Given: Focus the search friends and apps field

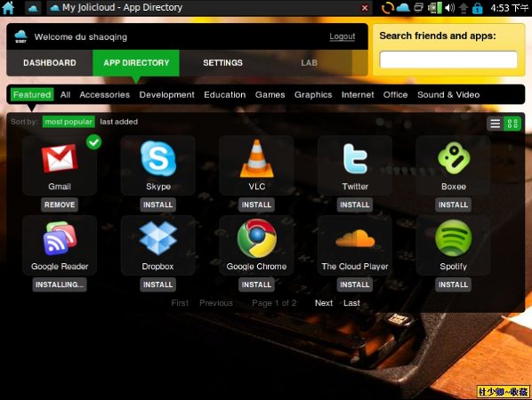Looking at the screenshot, I should (448, 60).
